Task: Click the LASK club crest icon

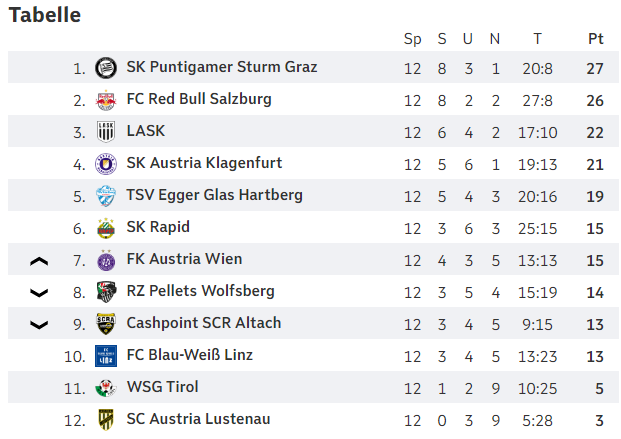Action: coord(106,132)
